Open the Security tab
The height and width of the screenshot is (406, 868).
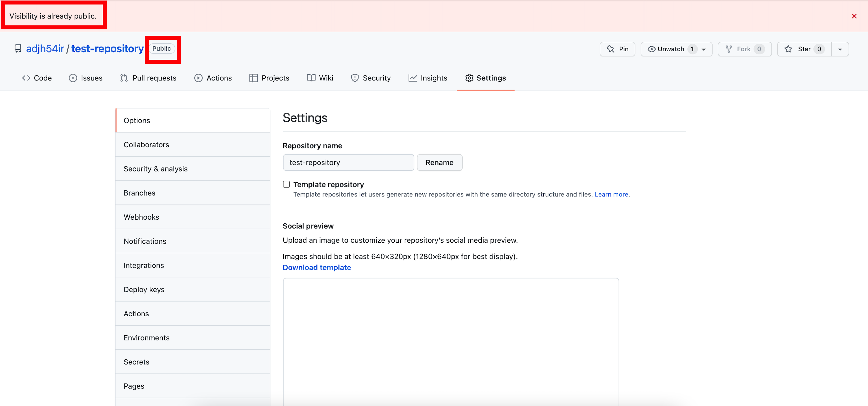[x=371, y=78]
